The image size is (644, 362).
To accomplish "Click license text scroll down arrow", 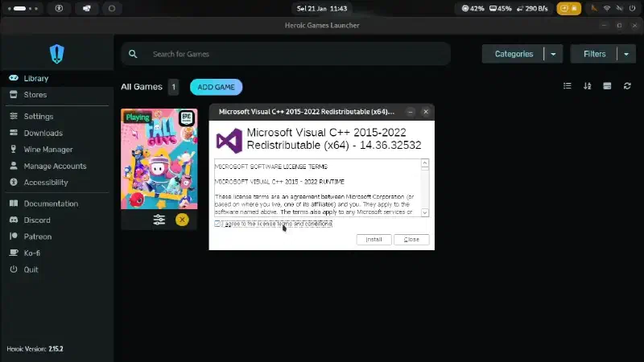I will [425, 212].
